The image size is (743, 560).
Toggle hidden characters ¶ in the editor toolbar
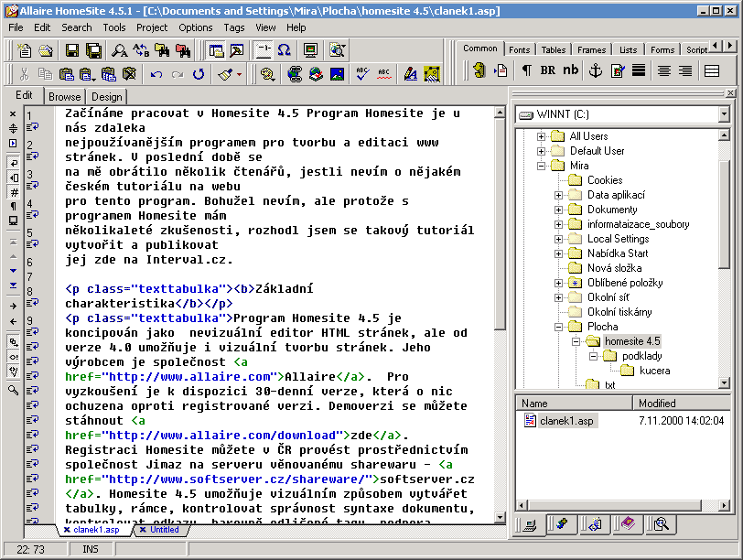(x=13, y=207)
